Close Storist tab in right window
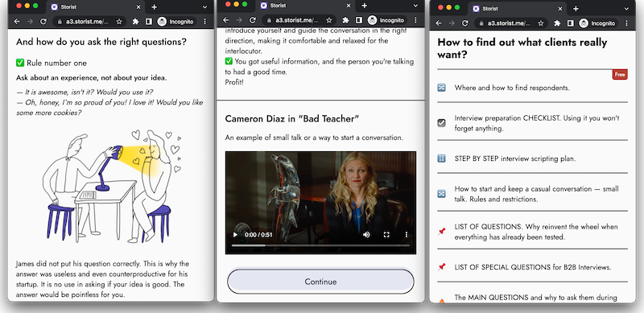The height and width of the screenshot is (313, 644). pos(560,9)
